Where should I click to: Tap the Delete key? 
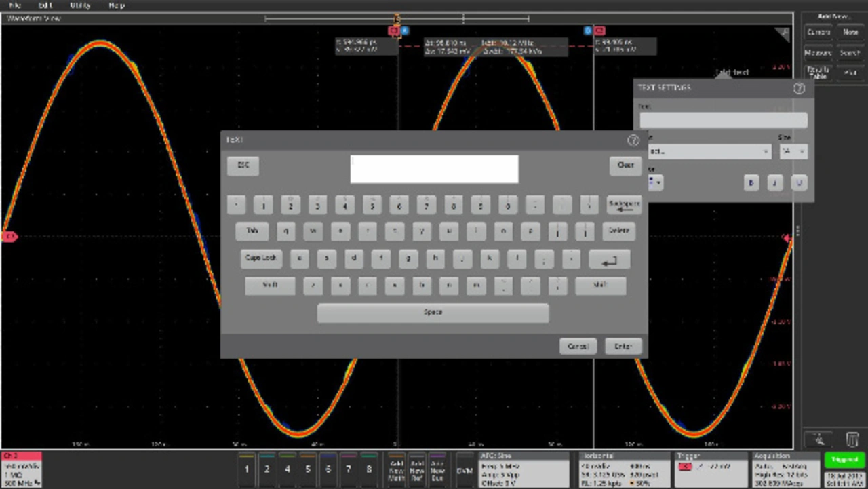619,231
